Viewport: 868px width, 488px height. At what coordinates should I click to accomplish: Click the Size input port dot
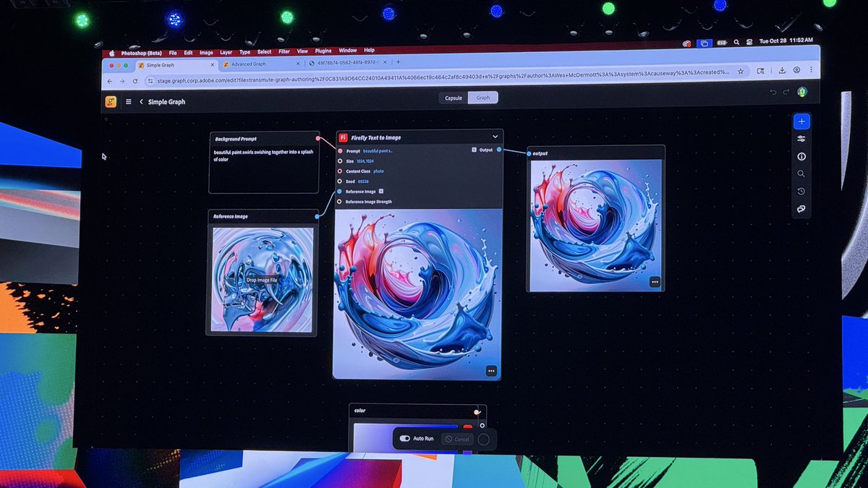[340, 160]
